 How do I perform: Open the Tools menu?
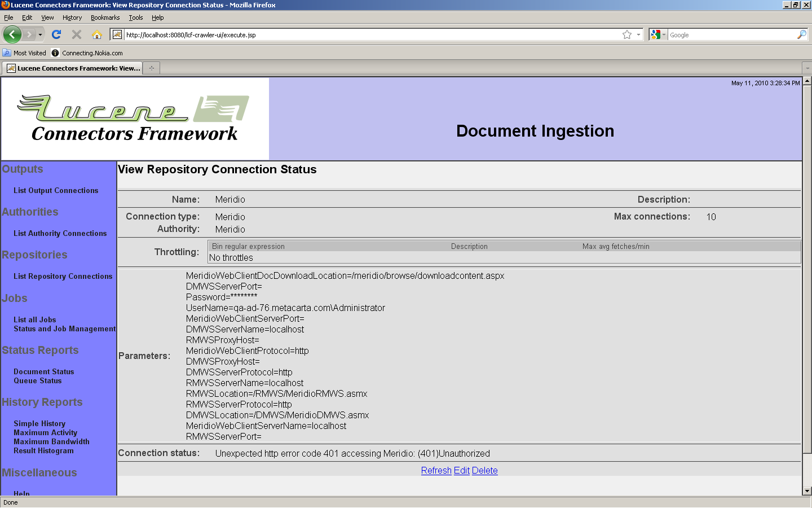pos(135,17)
